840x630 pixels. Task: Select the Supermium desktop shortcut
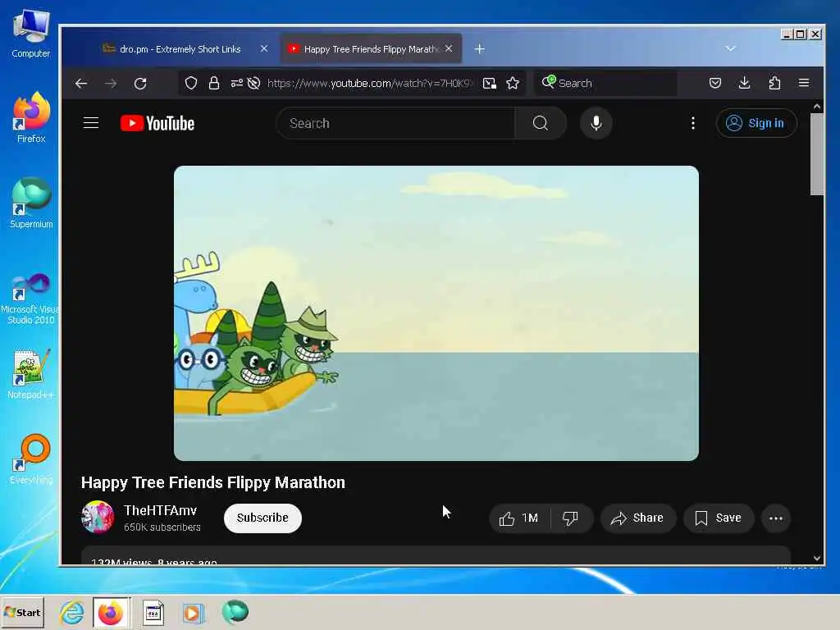pyautogui.click(x=31, y=203)
